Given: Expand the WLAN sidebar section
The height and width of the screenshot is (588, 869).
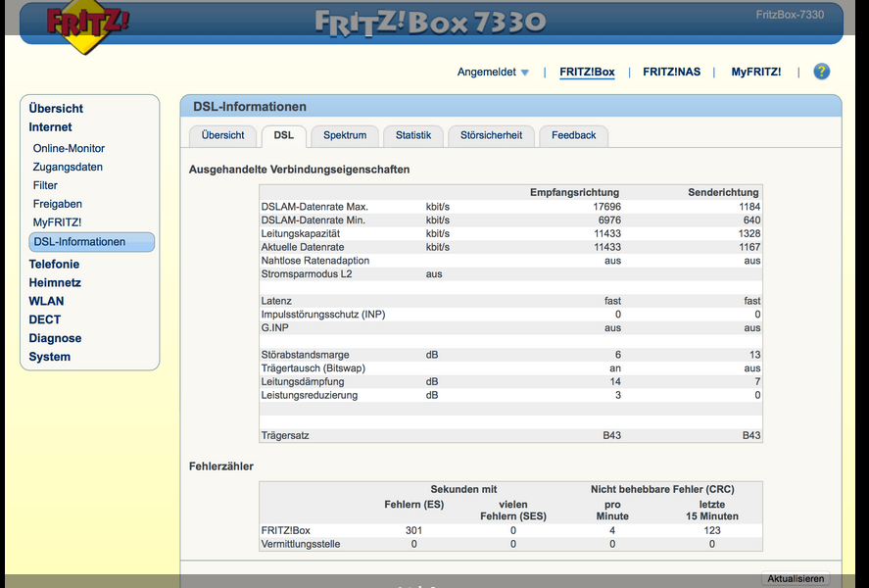Looking at the screenshot, I should (x=46, y=302).
